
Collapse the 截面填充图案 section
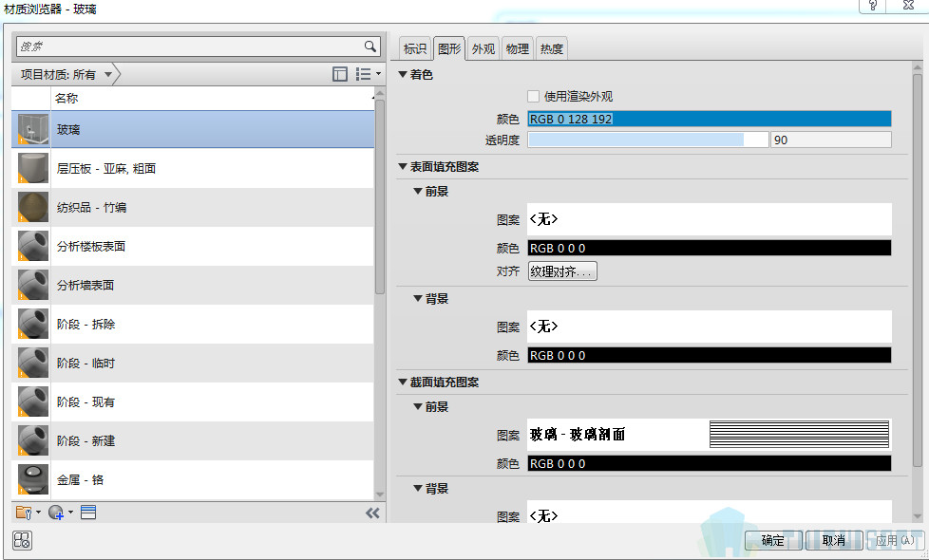click(x=403, y=383)
